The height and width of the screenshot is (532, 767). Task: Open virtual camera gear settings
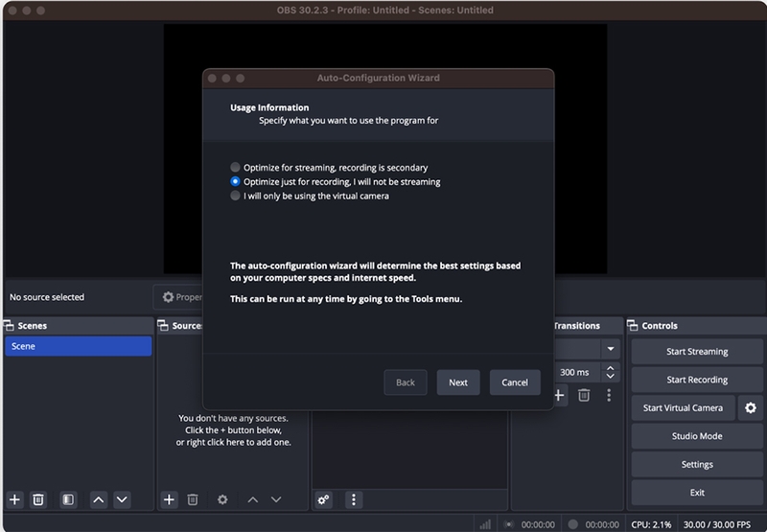click(x=751, y=407)
